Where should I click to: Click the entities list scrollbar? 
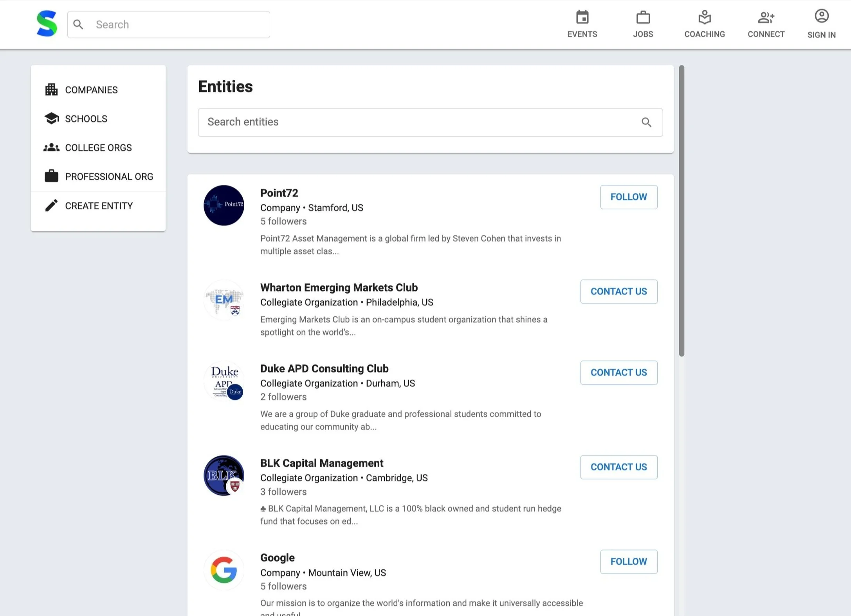coord(681,211)
